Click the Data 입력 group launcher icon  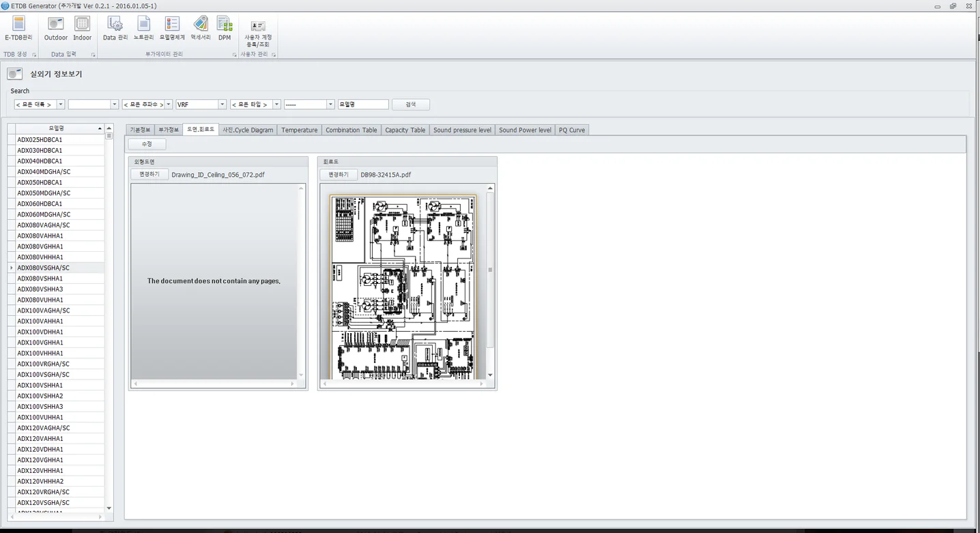(x=92, y=55)
